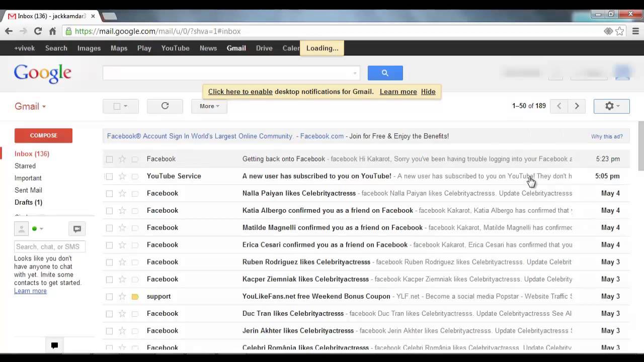This screenshot has height=362, width=644.
Task: Tick checkbox for Katia Albergo email
Action: click(109, 210)
